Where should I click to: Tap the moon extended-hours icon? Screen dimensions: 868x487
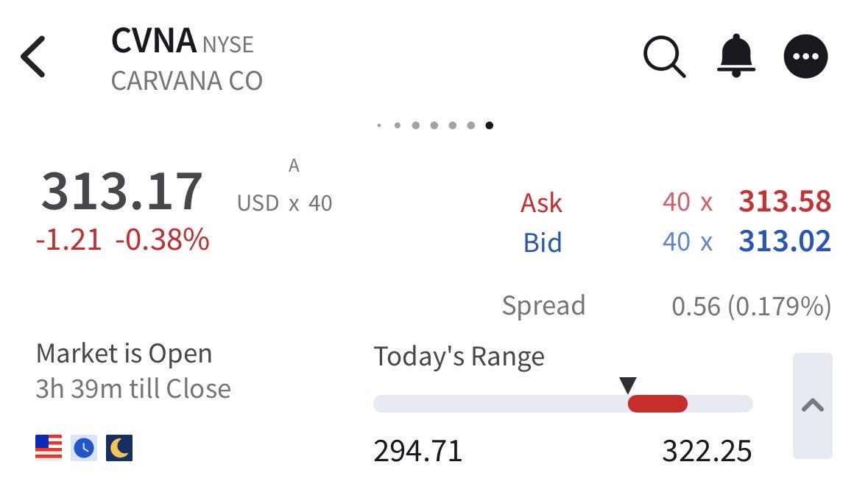click(119, 448)
